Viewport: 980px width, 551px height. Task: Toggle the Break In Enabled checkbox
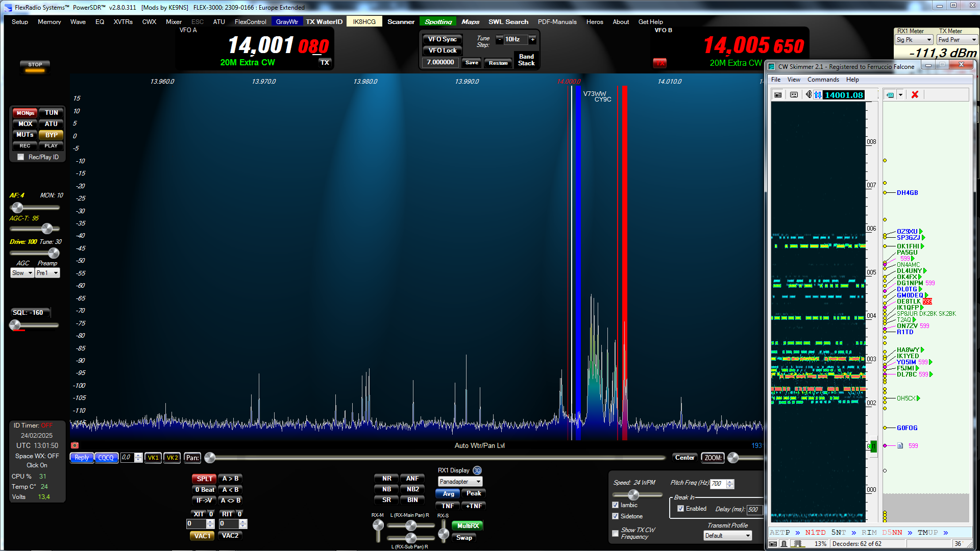coord(680,509)
